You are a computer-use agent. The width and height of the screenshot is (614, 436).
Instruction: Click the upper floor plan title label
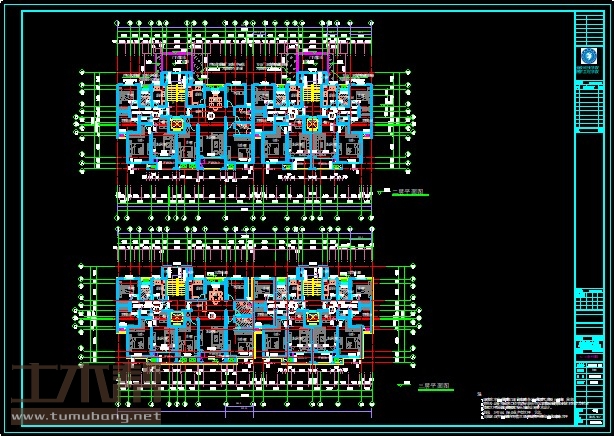405,193
